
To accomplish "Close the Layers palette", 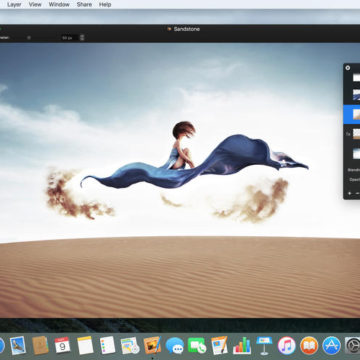I will pyautogui.click(x=348, y=68).
